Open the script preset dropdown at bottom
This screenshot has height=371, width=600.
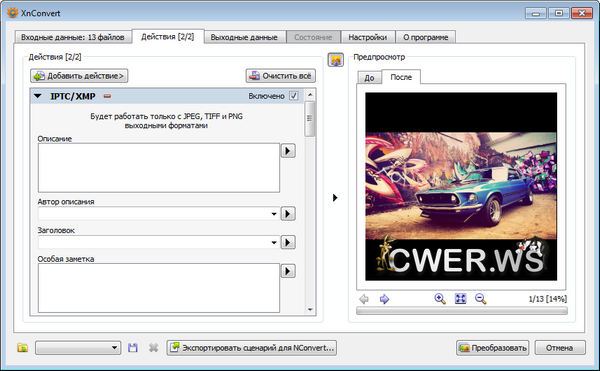point(78,348)
